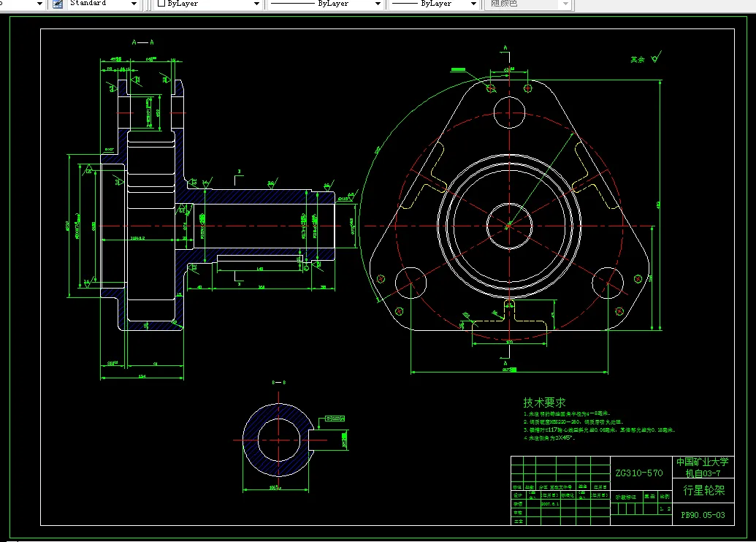This screenshot has width=756, height=542.
Task: Select the 技术要求 heading text
Action: pyautogui.click(x=544, y=402)
